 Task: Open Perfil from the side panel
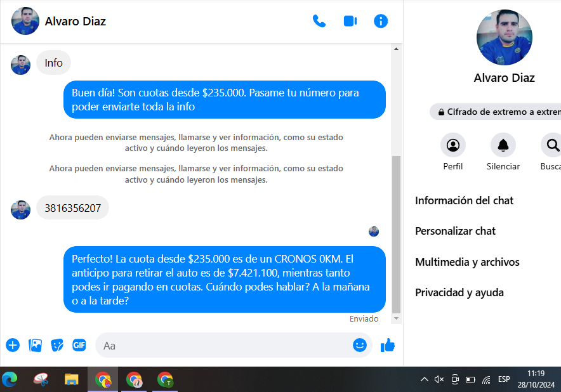coord(453,145)
